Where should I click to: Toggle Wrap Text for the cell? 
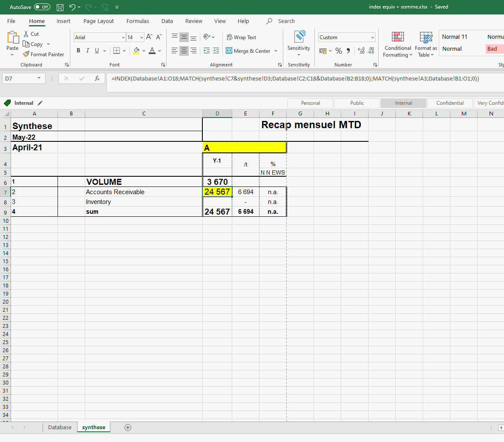click(x=241, y=37)
